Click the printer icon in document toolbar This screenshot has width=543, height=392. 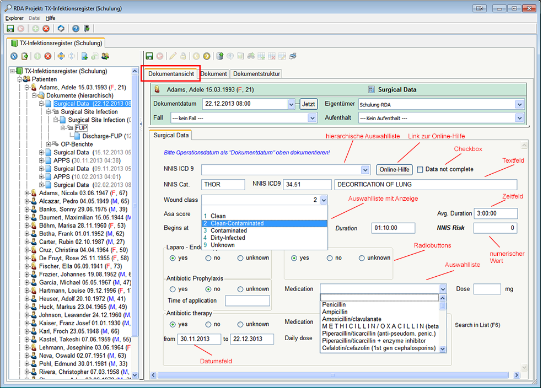click(x=293, y=56)
